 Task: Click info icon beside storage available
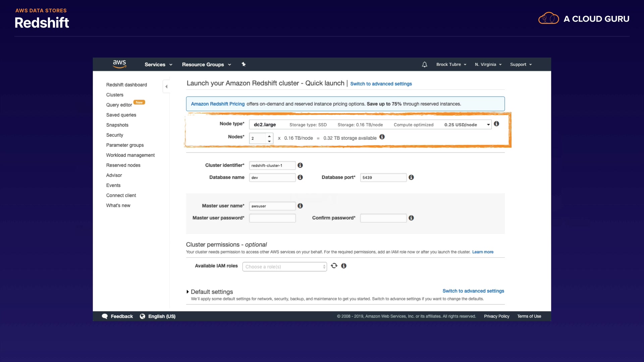(382, 137)
